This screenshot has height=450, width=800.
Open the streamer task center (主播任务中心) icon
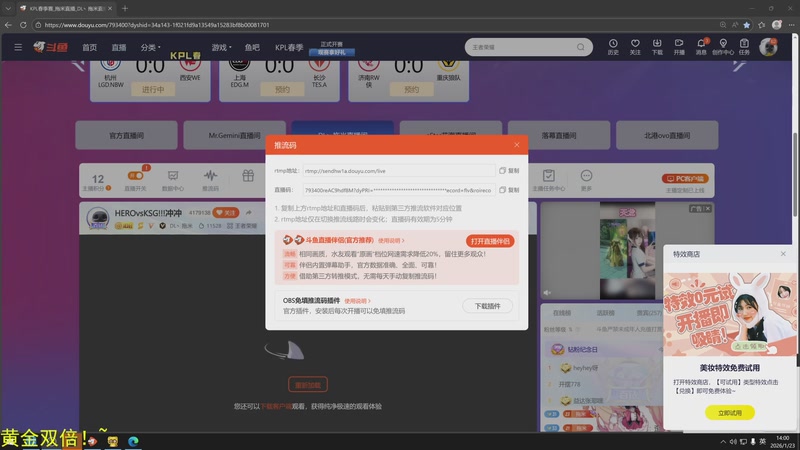548,176
